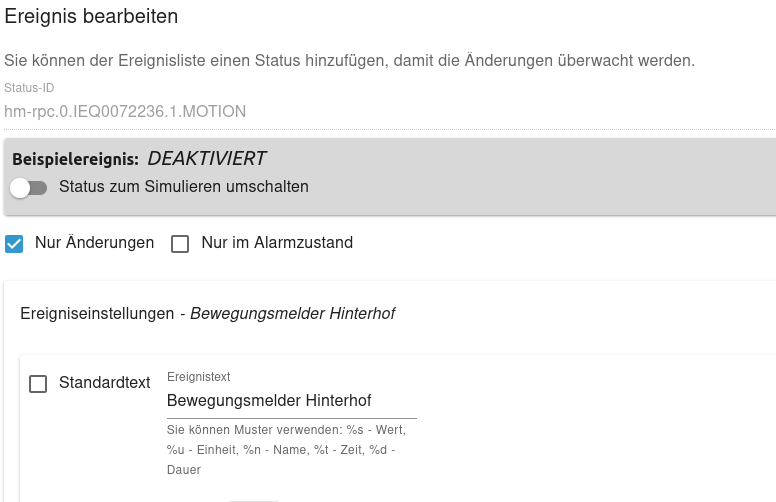Click the 'Standardtext' label text

[x=104, y=383]
